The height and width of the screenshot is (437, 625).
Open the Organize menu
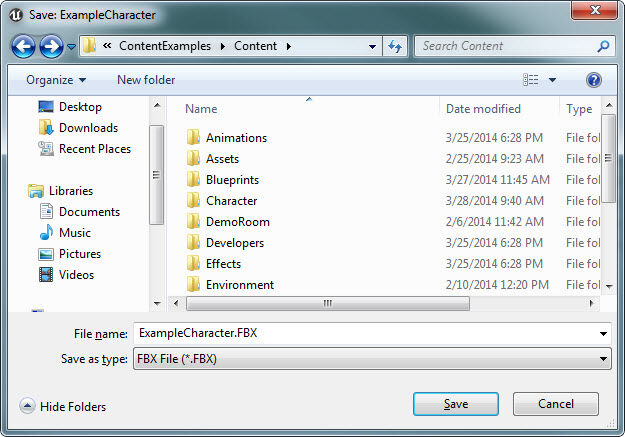click(x=56, y=80)
